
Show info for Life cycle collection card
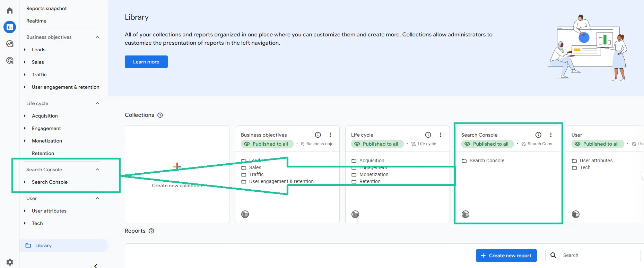(428, 135)
